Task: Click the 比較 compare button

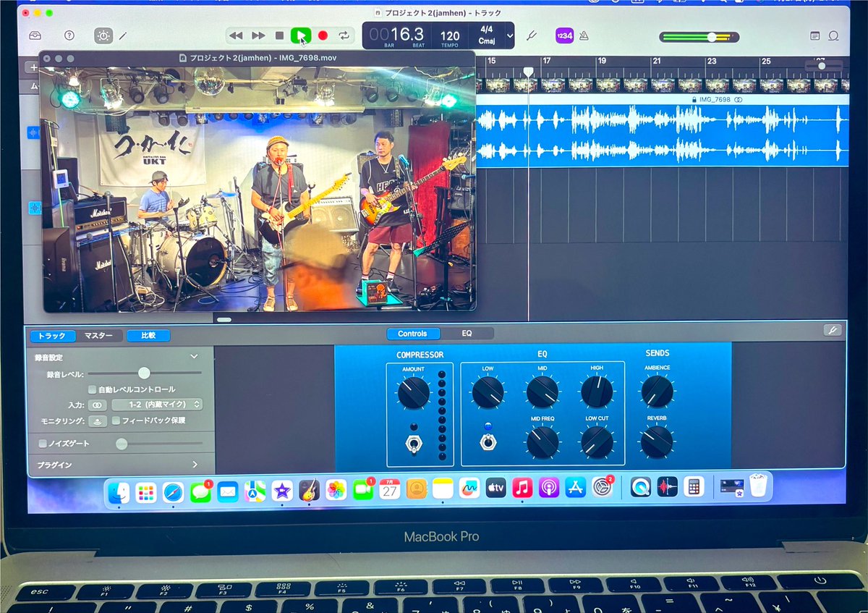Action: pyautogui.click(x=148, y=336)
